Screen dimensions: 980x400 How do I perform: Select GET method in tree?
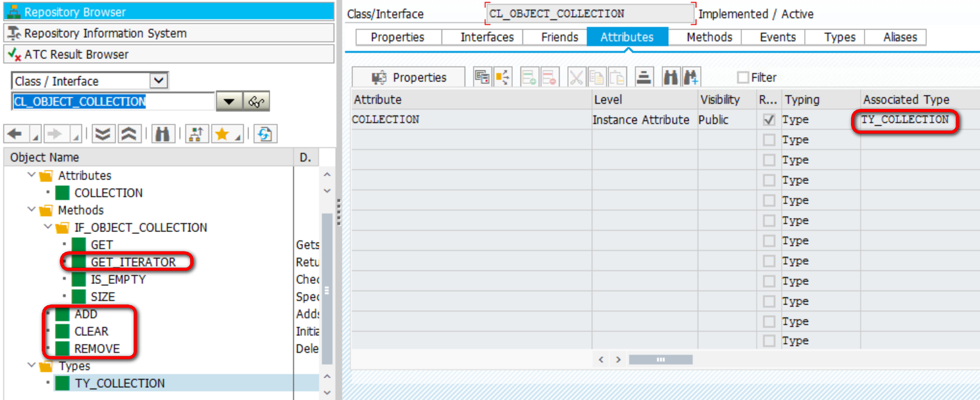point(101,245)
